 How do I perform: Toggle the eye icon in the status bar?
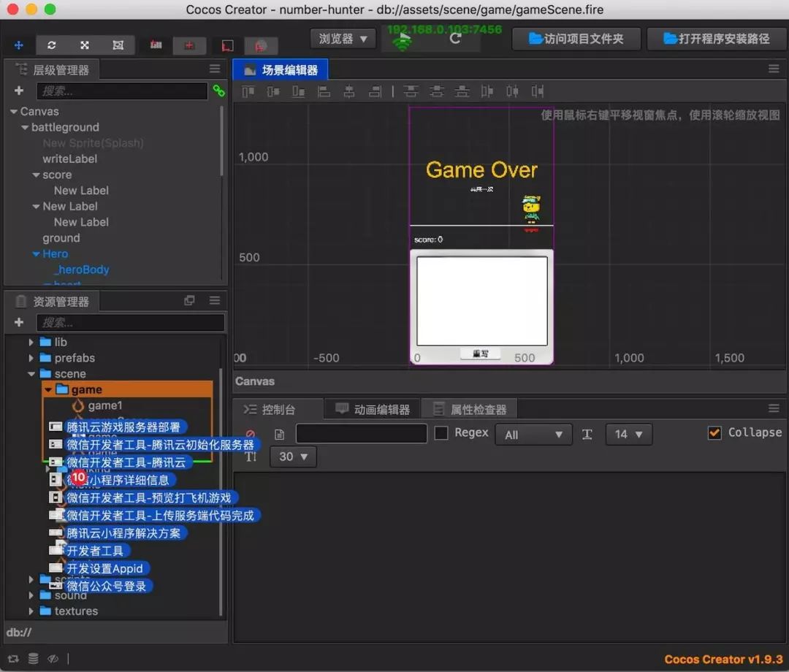tap(53, 659)
